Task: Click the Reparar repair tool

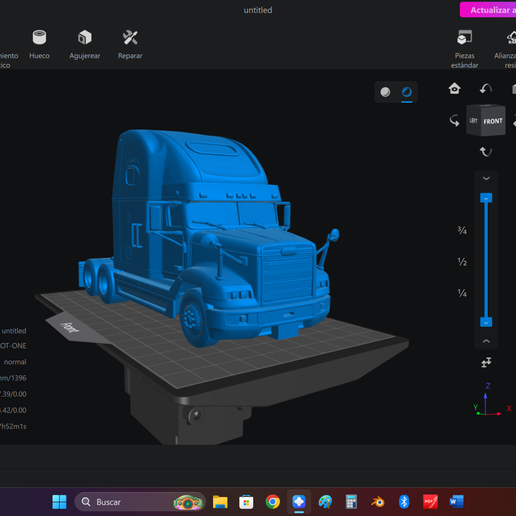Action: pyautogui.click(x=130, y=44)
